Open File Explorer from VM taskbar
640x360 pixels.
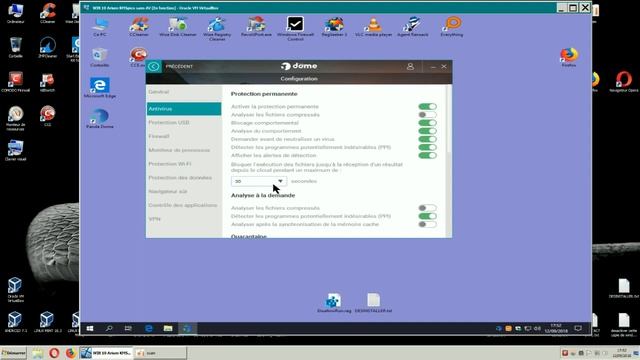click(168, 328)
